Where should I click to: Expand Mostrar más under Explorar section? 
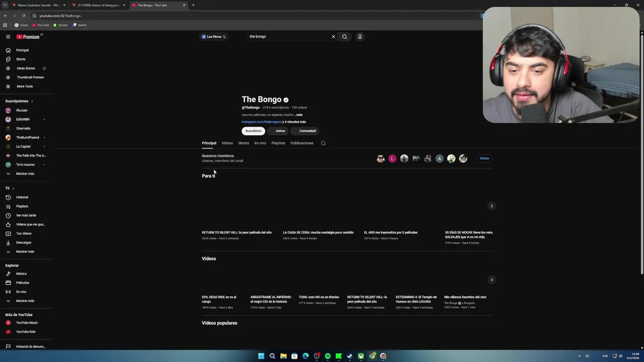(x=26, y=301)
